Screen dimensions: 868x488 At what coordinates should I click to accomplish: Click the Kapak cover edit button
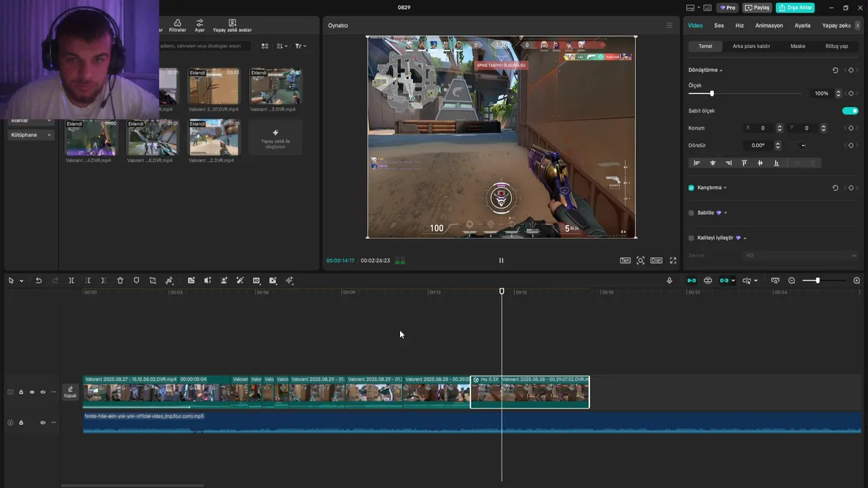point(71,392)
